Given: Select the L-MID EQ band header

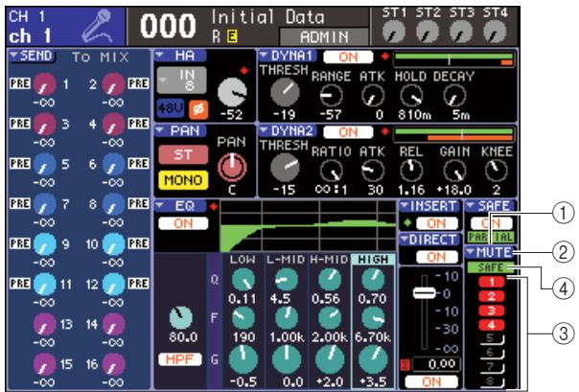Looking at the screenshot, I should point(287,260).
